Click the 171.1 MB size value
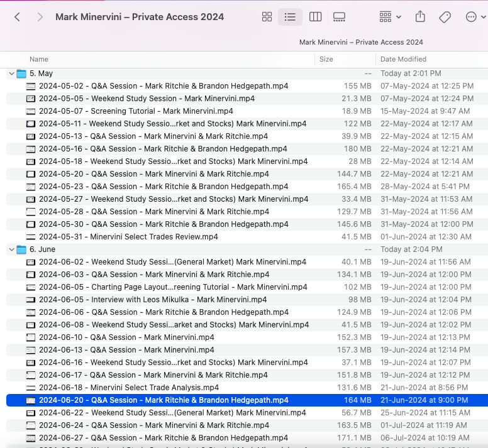Image resolution: width=488 pixels, height=448 pixels. click(354, 438)
